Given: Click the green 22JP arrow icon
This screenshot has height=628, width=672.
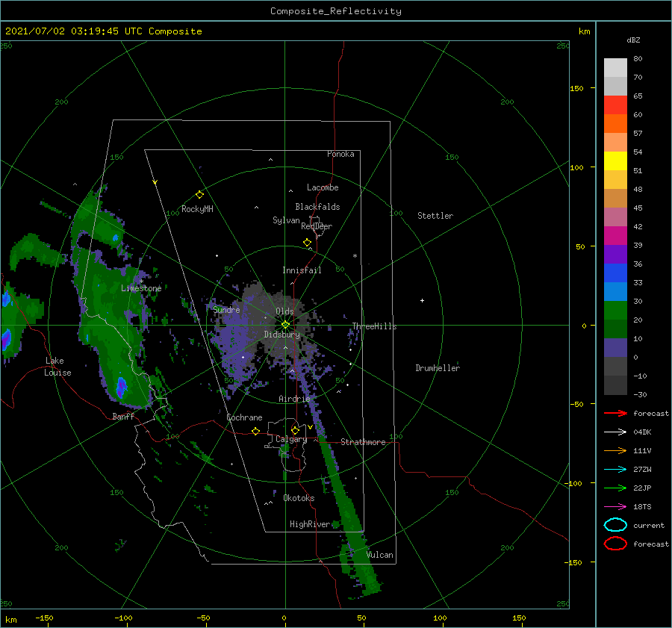Looking at the screenshot, I should click(615, 488).
